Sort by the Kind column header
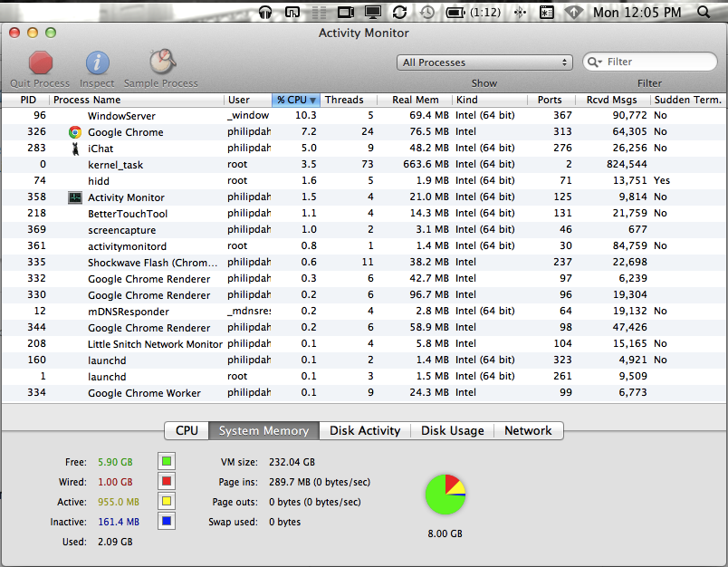This screenshot has width=728, height=567. pos(490,100)
